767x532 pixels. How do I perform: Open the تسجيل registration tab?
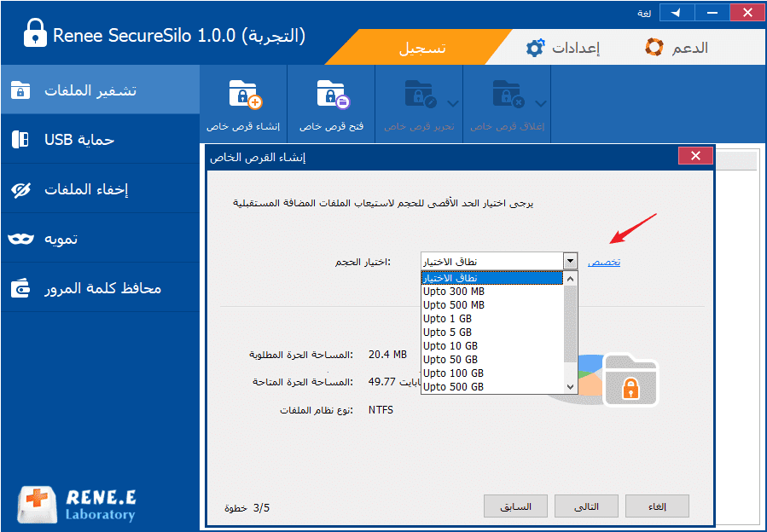click(x=421, y=48)
